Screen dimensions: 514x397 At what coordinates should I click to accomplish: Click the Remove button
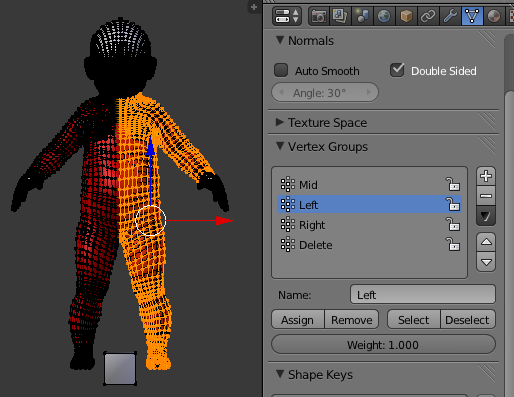(351, 320)
